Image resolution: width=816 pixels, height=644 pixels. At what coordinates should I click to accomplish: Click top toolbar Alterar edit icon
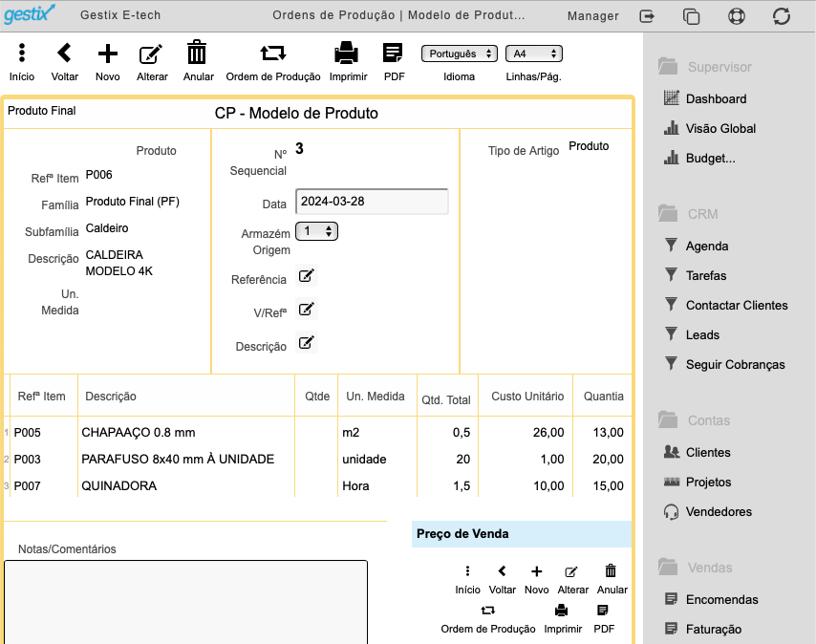[151, 54]
